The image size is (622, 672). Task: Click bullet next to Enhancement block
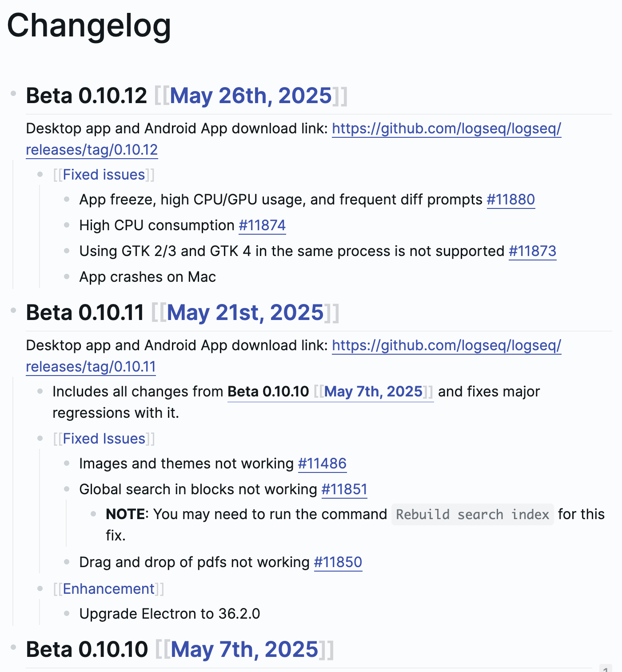tap(40, 589)
